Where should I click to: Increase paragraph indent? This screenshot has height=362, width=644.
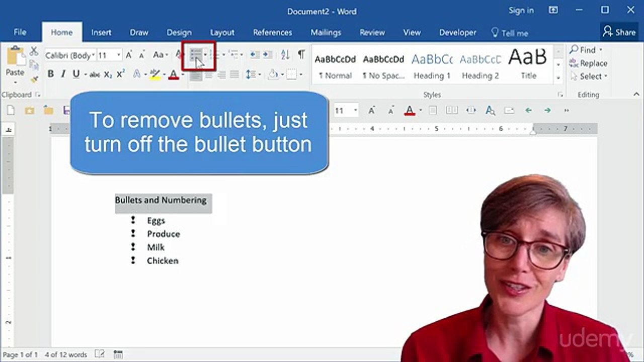point(268,55)
